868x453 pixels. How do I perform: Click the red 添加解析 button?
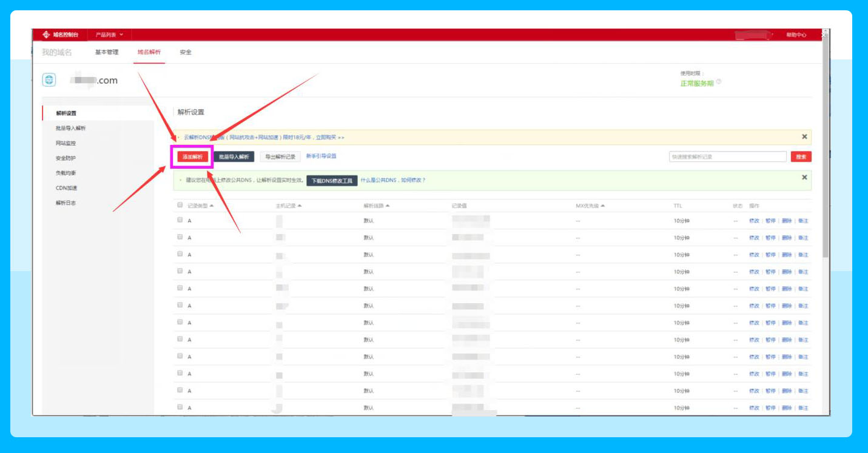(192, 156)
